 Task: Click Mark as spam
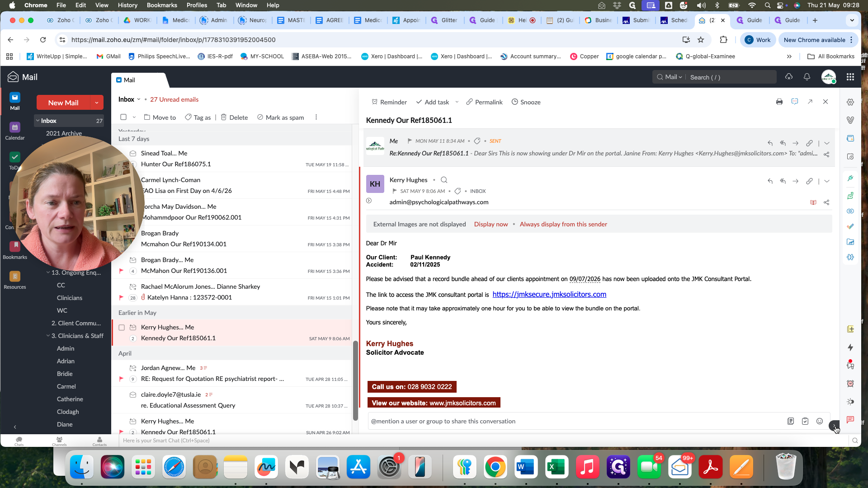[x=280, y=117]
